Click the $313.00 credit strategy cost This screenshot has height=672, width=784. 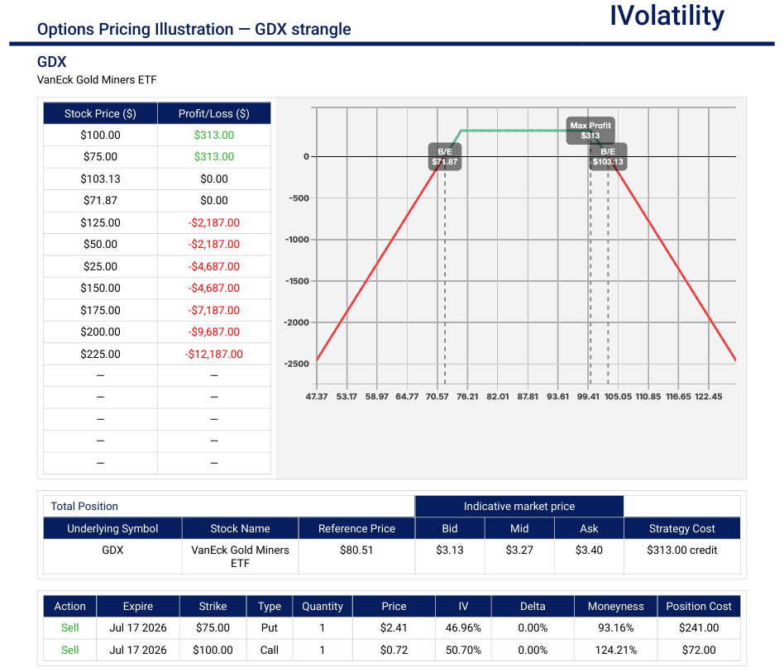(x=682, y=550)
